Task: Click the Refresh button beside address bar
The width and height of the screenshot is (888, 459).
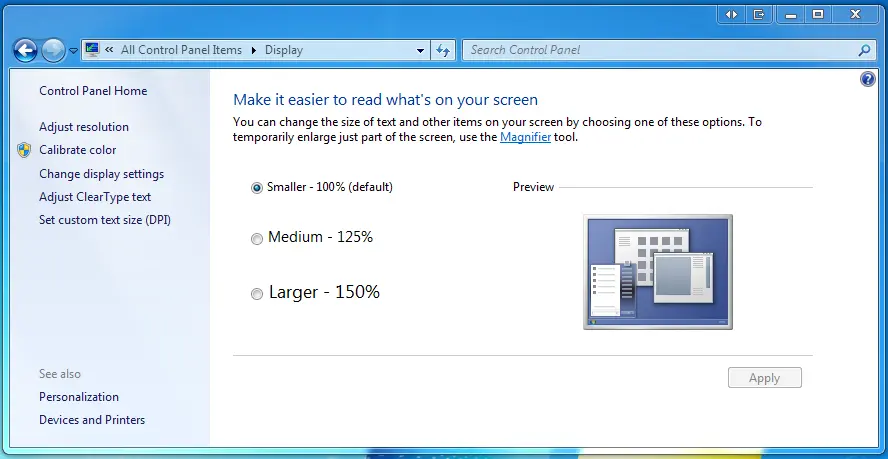Action: coord(443,50)
